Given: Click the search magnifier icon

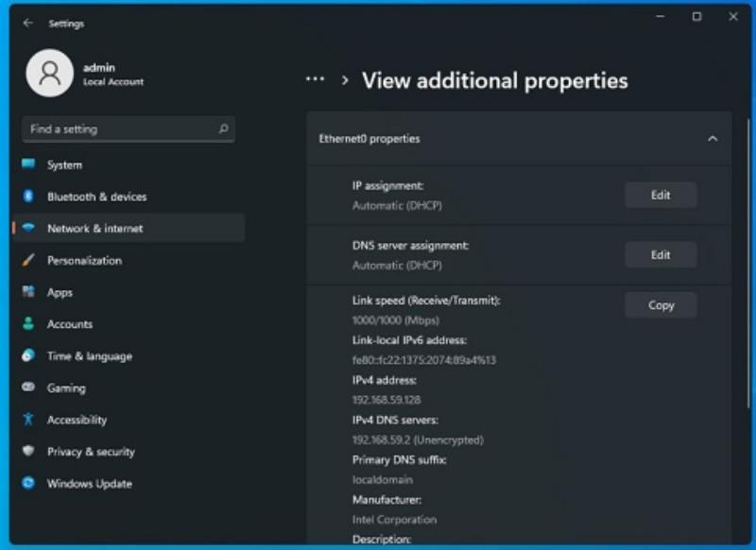Looking at the screenshot, I should tap(223, 129).
